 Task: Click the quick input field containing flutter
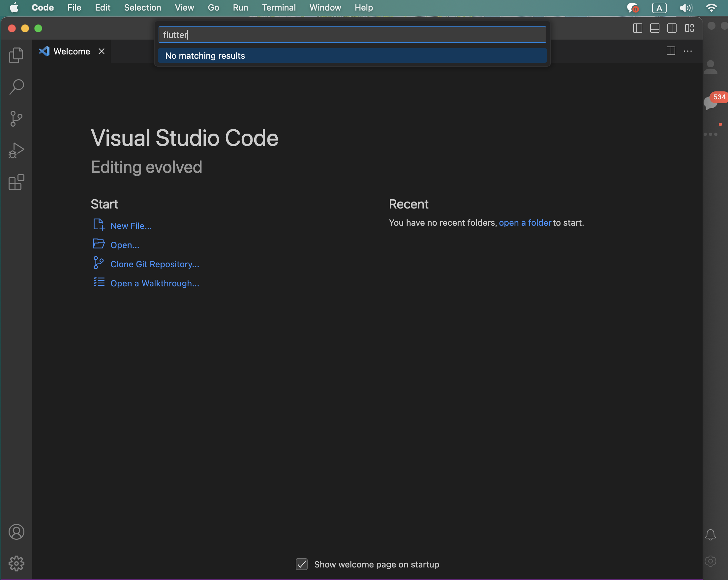352,35
